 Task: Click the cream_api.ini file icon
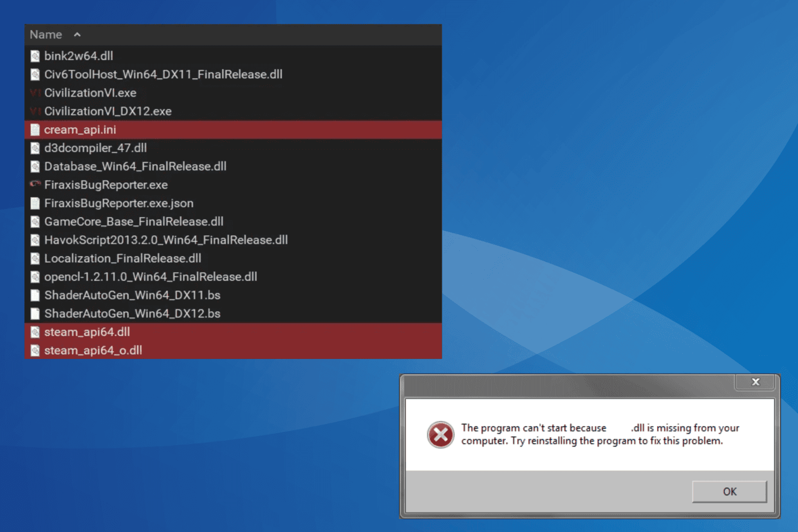coord(35,130)
